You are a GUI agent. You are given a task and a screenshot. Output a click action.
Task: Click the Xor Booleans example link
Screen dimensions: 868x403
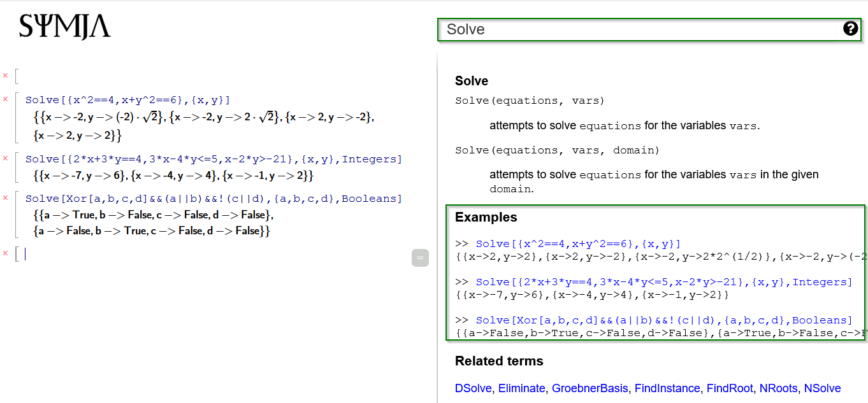pyautogui.click(x=663, y=320)
